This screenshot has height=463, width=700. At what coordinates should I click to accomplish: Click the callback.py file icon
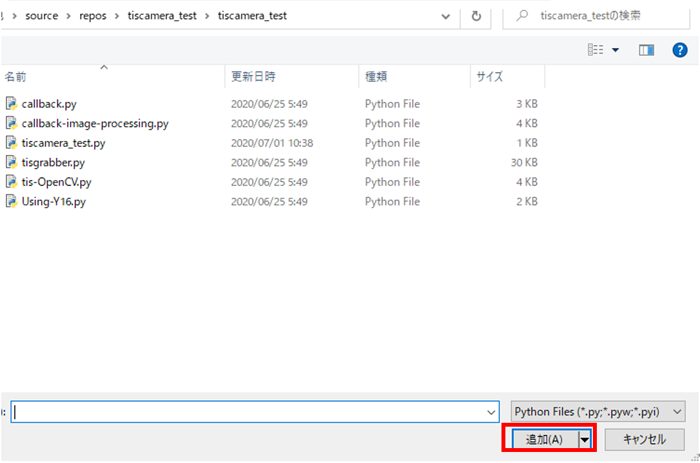[11, 104]
